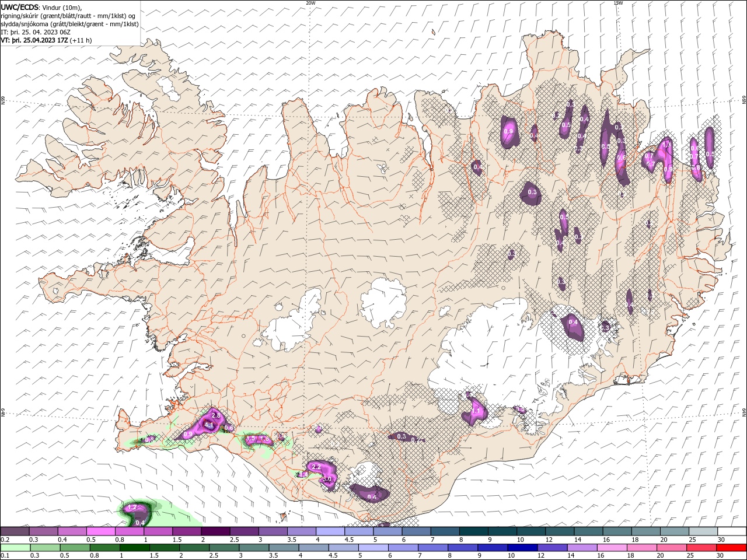Click the 2.2 precipitation value in south Iceland
747x560 pixels.
pyautogui.click(x=316, y=467)
